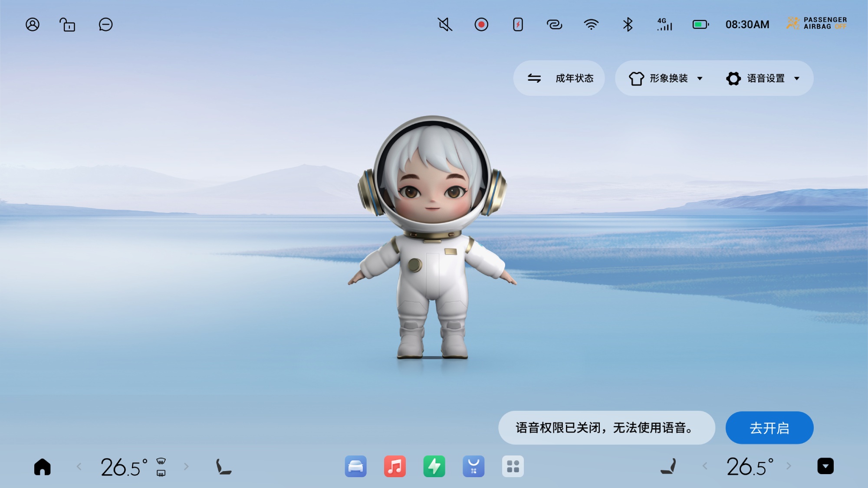The width and height of the screenshot is (868, 488).
Task: Click the red record dashcam icon
Action: tap(481, 25)
